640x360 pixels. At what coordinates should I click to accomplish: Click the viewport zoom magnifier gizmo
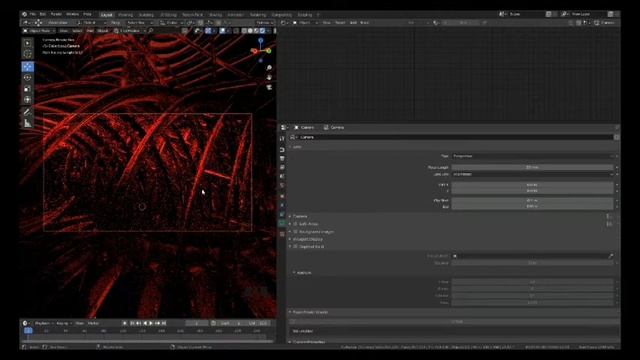click(269, 68)
